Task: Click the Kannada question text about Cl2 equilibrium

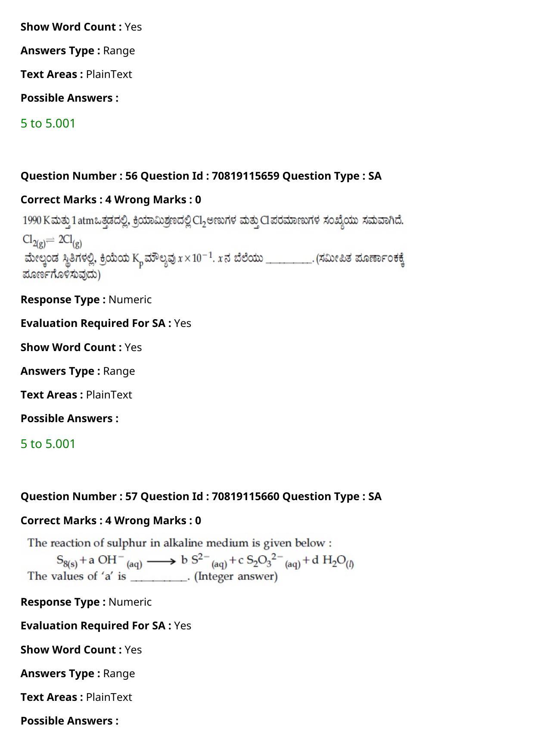Action: (x=213, y=247)
